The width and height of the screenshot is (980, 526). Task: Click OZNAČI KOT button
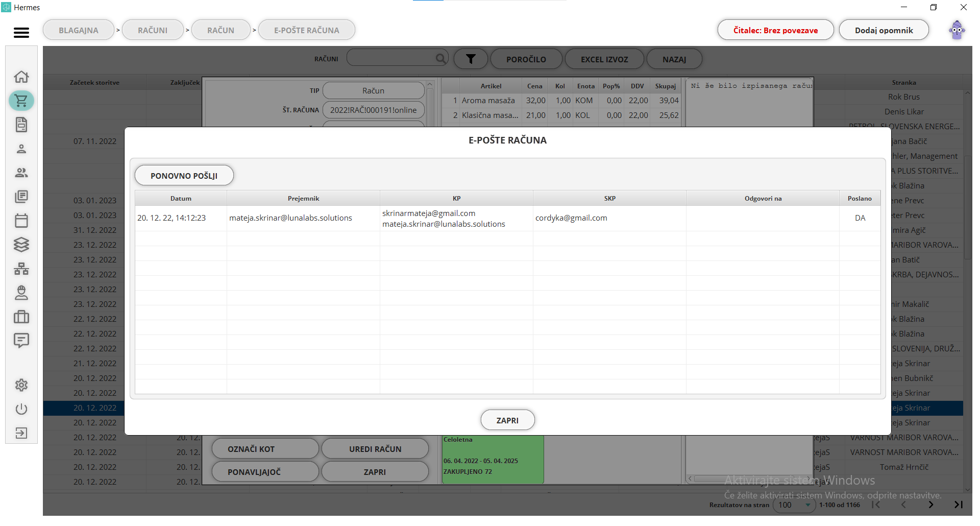[265, 449]
